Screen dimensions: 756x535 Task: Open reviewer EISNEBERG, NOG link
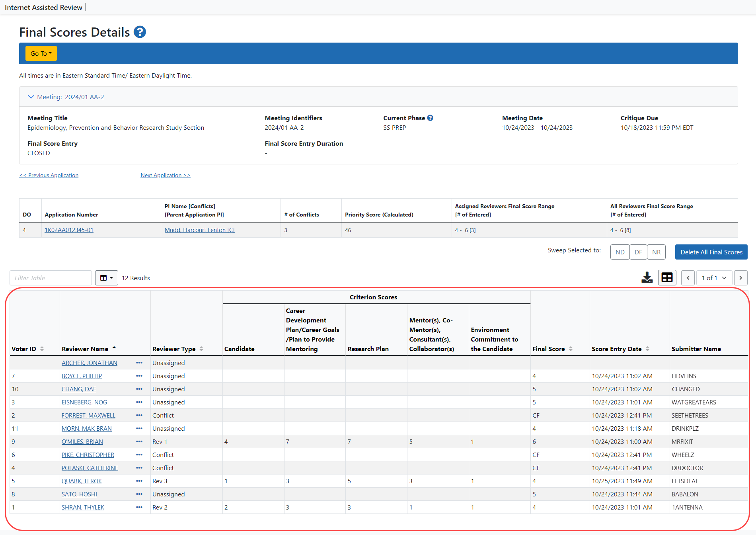coord(84,402)
